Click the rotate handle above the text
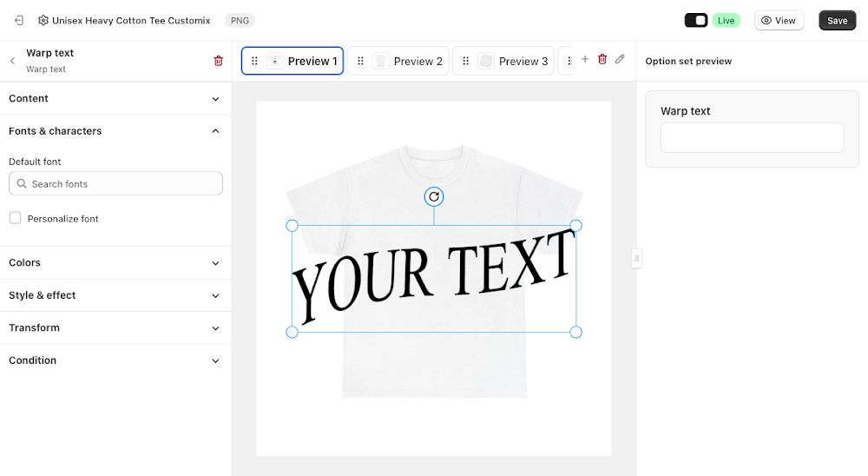This screenshot has height=476, width=868. [x=434, y=196]
